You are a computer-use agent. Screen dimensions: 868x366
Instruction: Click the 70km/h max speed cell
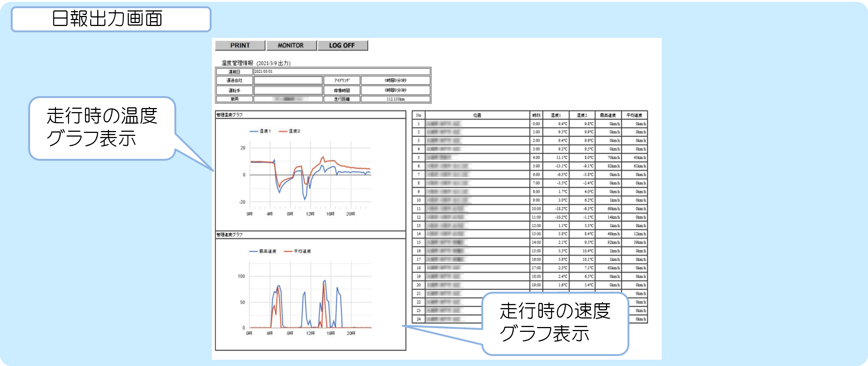pos(608,157)
